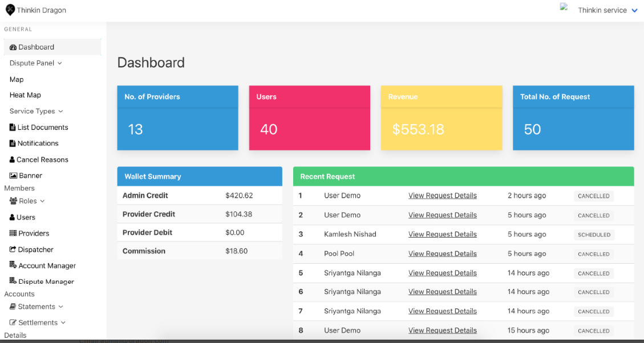The image size is (644, 343).
Task: View Request Details for Kamlesh Nishad
Action: 442,234
